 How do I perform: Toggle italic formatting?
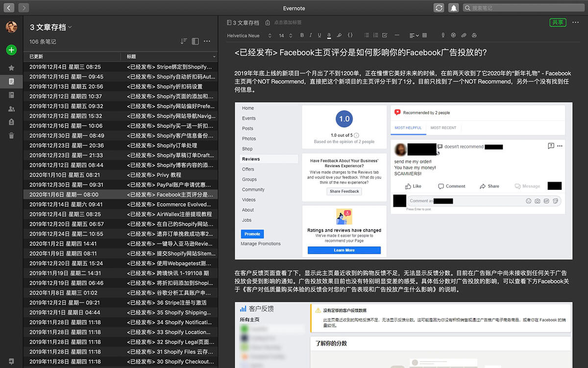tap(311, 35)
